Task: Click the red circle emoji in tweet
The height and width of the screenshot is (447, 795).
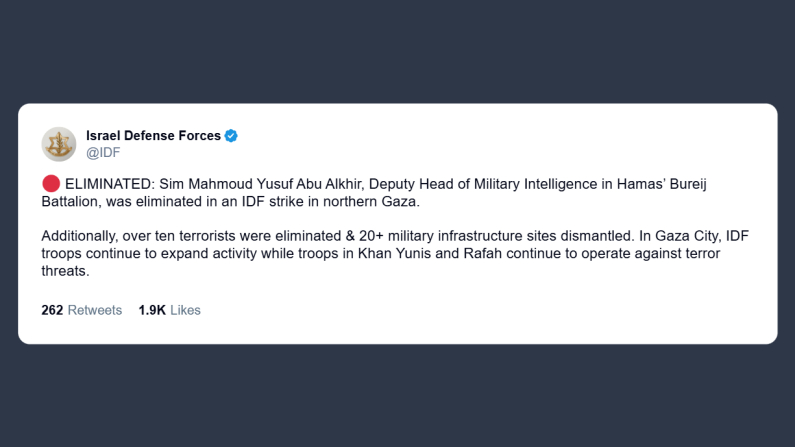Action: point(50,184)
